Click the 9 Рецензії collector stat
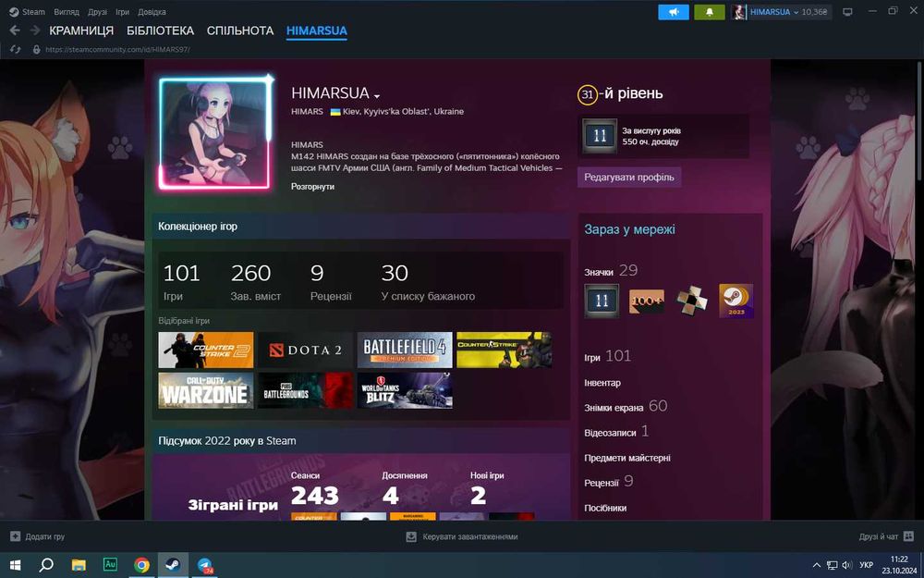This screenshot has width=924, height=578. click(x=331, y=281)
